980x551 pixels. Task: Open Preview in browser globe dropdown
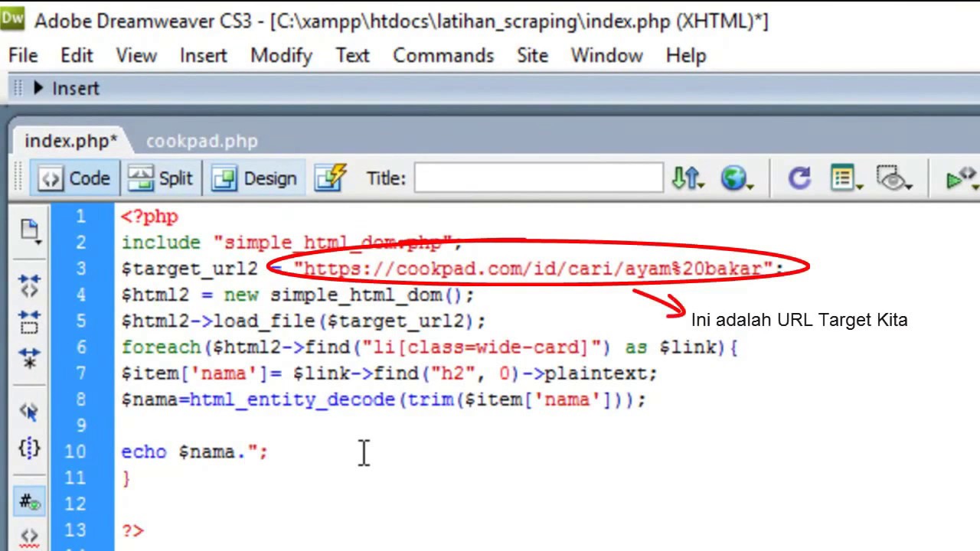pyautogui.click(x=737, y=178)
